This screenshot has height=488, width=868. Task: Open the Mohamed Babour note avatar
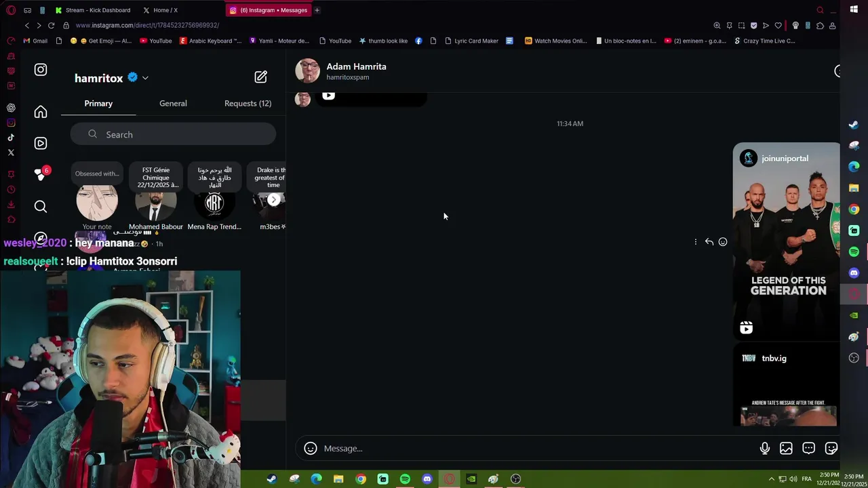[x=155, y=202]
